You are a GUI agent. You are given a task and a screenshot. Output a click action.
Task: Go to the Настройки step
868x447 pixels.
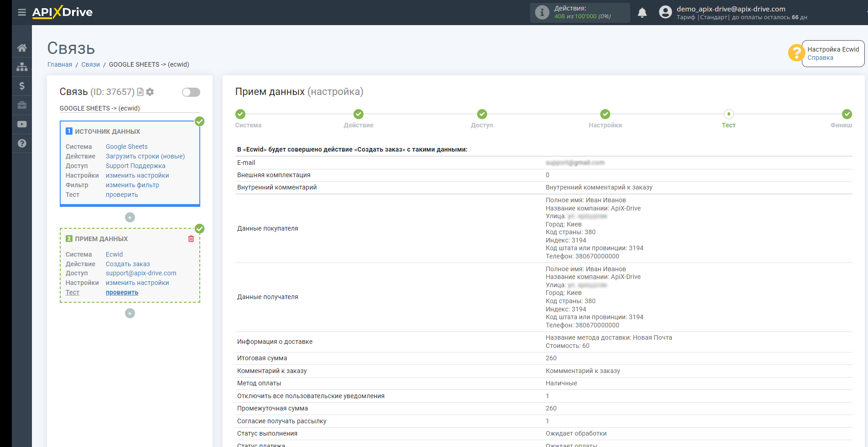pos(605,114)
